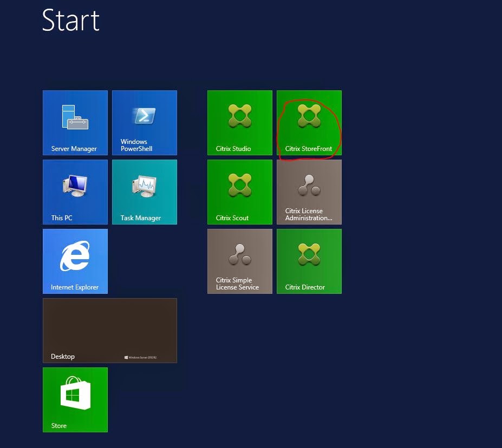The height and width of the screenshot is (448, 502).
Task: Open the Windows Store tile
Action: (75, 399)
